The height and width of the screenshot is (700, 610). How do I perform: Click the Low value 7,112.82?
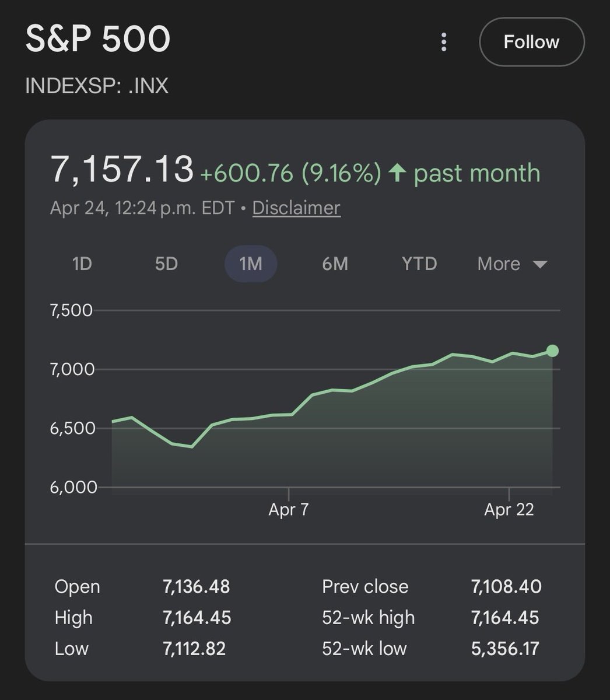click(194, 649)
